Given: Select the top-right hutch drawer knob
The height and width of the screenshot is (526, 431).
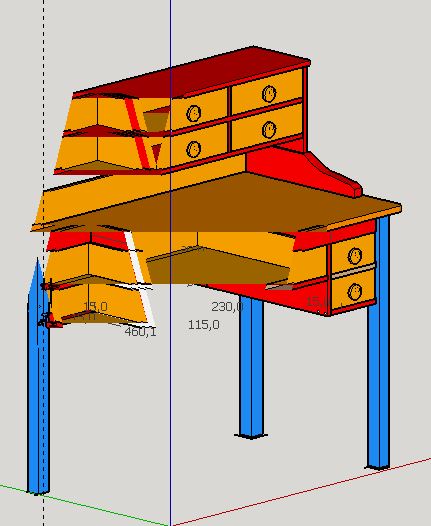Looking at the screenshot, I should [x=269, y=94].
